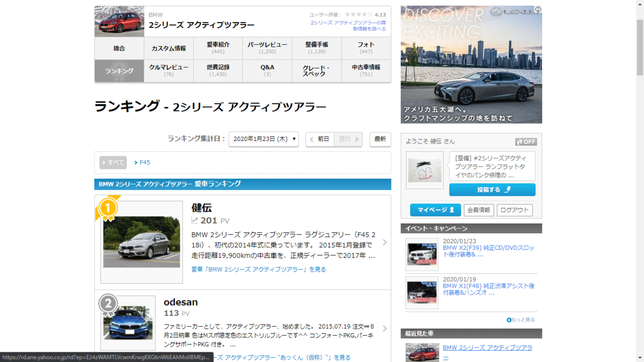Open the 2シリーズ アクティブツアラーの買取情報を調べる link
This screenshot has width=644, height=362.
pos(348,26)
